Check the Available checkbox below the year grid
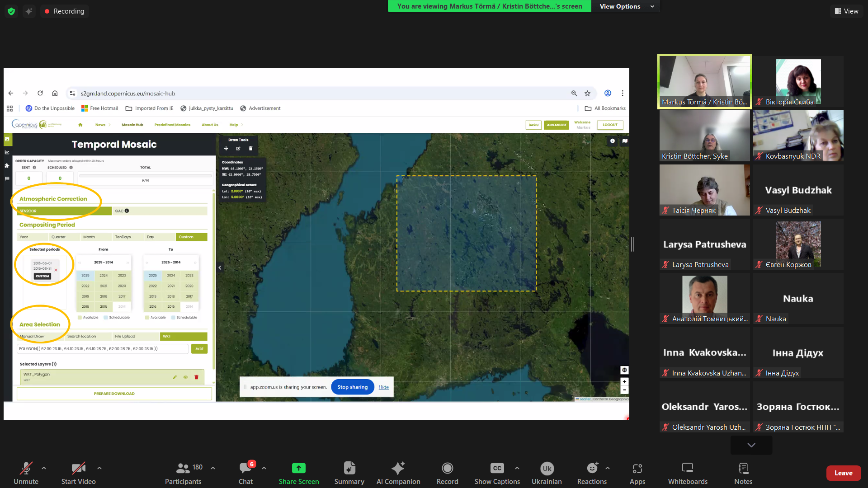868x488 pixels. tap(80, 317)
